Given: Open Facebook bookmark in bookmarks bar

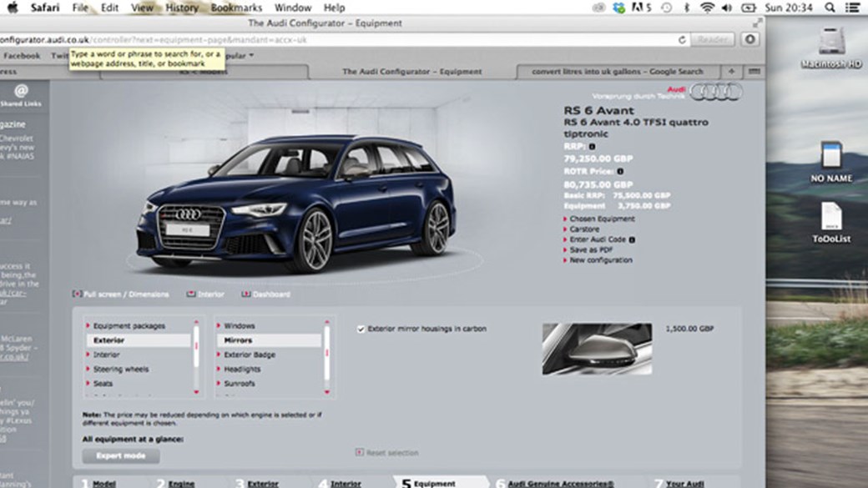Looking at the screenshot, I should [x=22, y=55].
